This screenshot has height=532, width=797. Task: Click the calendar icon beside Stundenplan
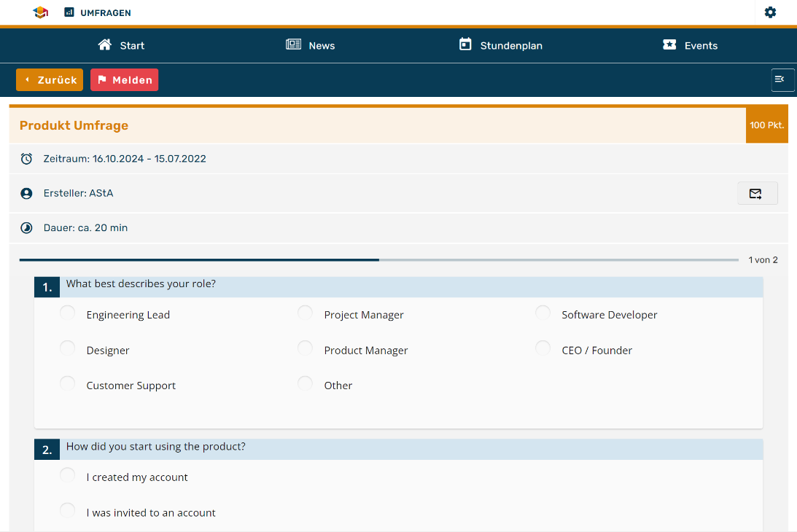464,44
